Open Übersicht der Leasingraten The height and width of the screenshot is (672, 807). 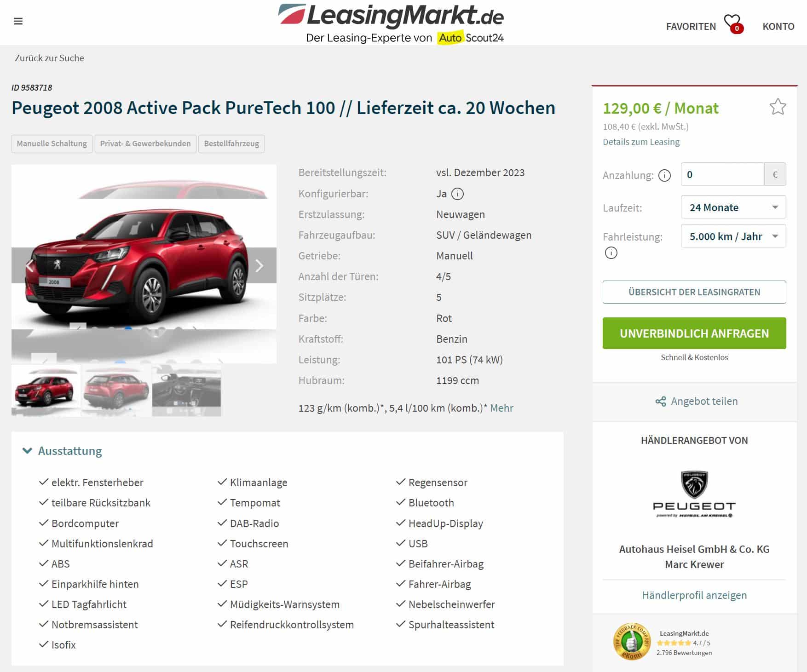coord(694,292)
